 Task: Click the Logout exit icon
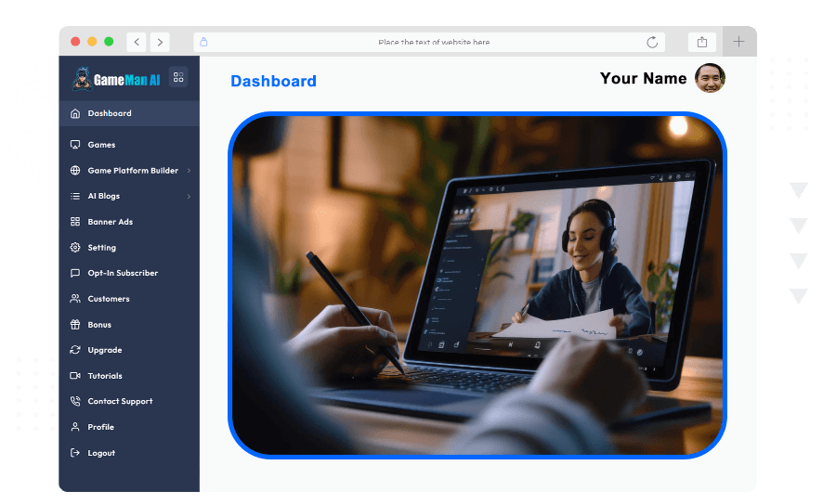(x=75, y=453)
